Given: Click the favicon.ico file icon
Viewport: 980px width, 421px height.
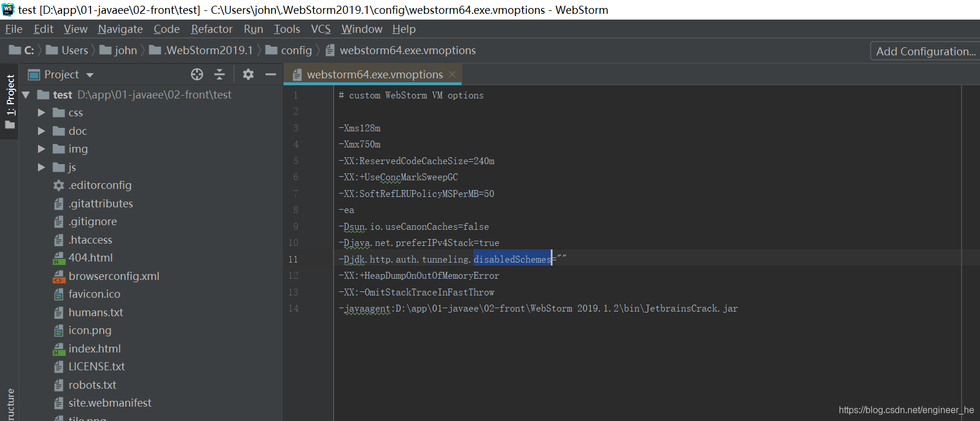Looking at the screenshot, I should click(59, 294).
